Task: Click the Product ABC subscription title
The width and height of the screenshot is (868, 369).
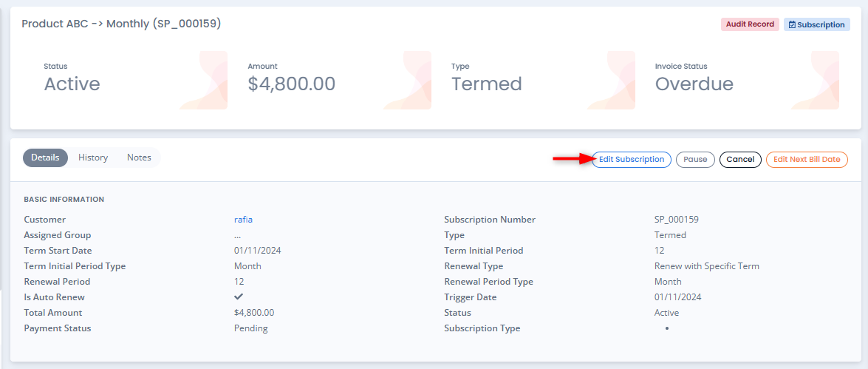Action: tap(121, 24)
